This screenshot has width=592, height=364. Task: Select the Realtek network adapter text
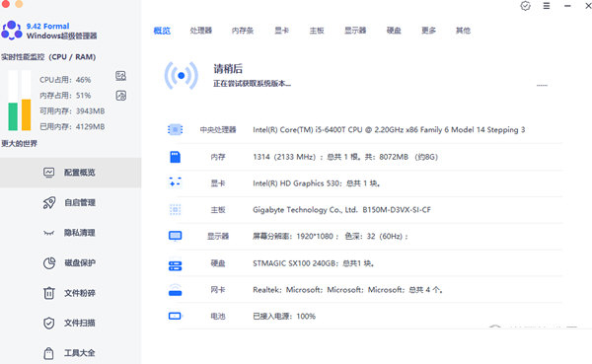[347, 290]
